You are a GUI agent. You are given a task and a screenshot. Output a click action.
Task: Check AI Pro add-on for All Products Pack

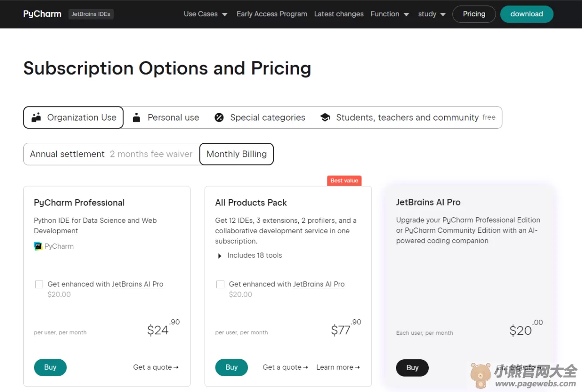(221, 284)
